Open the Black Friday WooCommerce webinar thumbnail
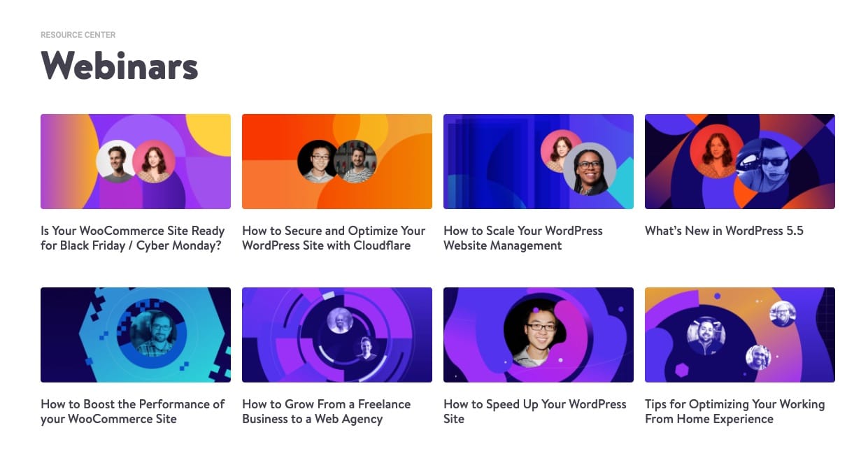Image resolution: width=868 pixels, height=451 pixels. [x=135, y=161]
